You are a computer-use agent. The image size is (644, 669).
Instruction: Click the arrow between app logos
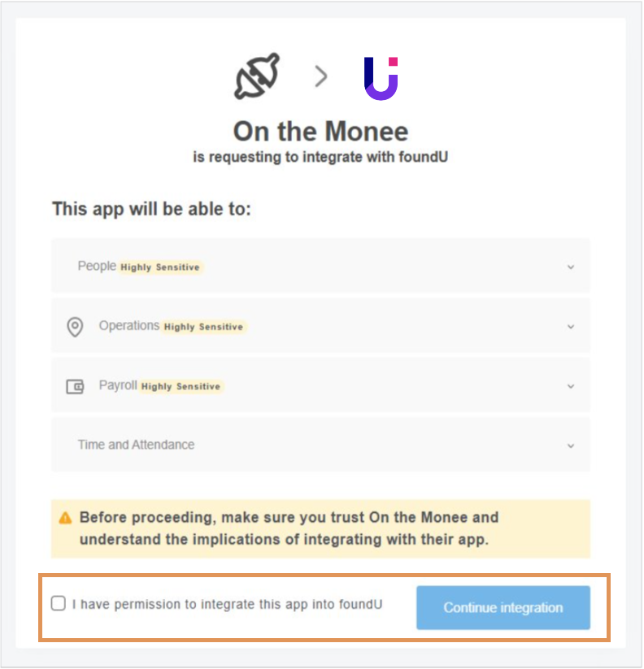(321, 77)
